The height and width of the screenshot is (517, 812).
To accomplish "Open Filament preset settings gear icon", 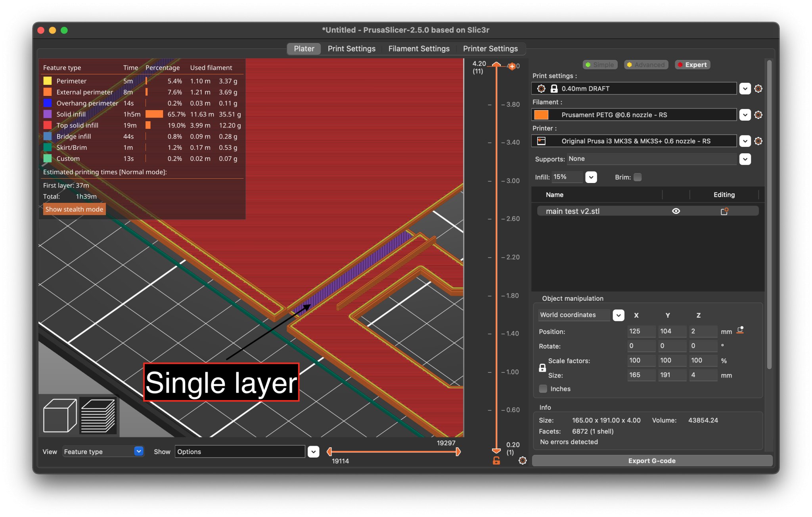I will point(758,115).
